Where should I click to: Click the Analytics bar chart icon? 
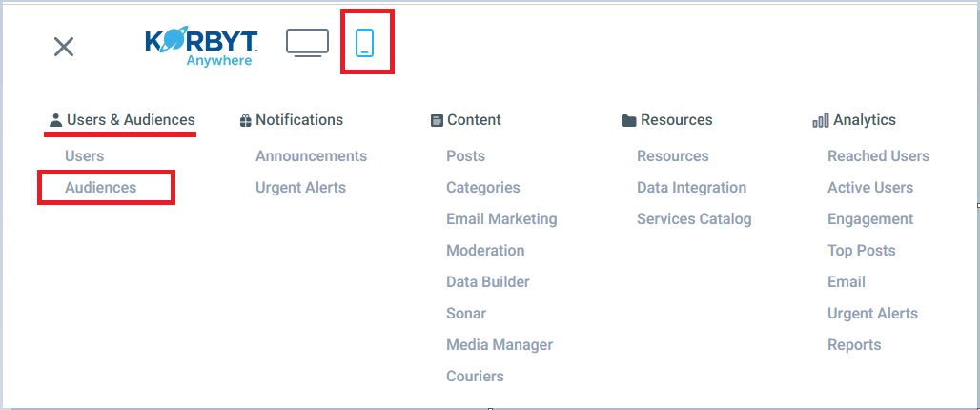[820, 121]
